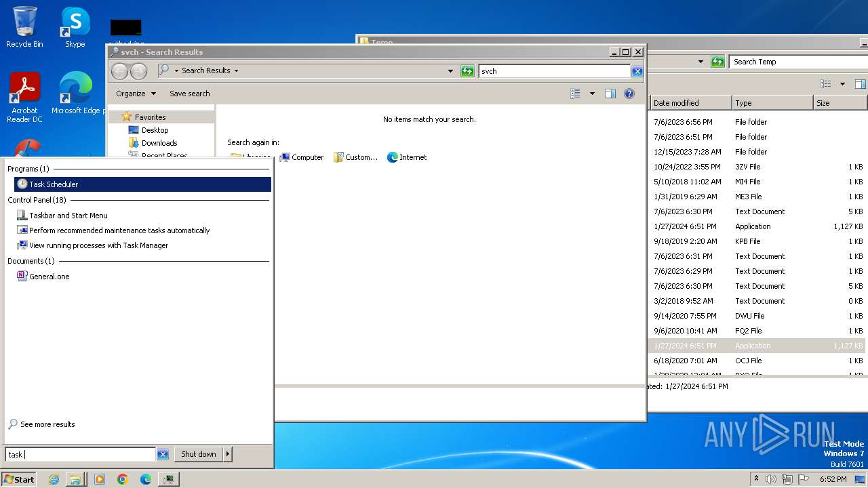
Task: Open Windows Explorer from taskbar
Action: (76, 479)
